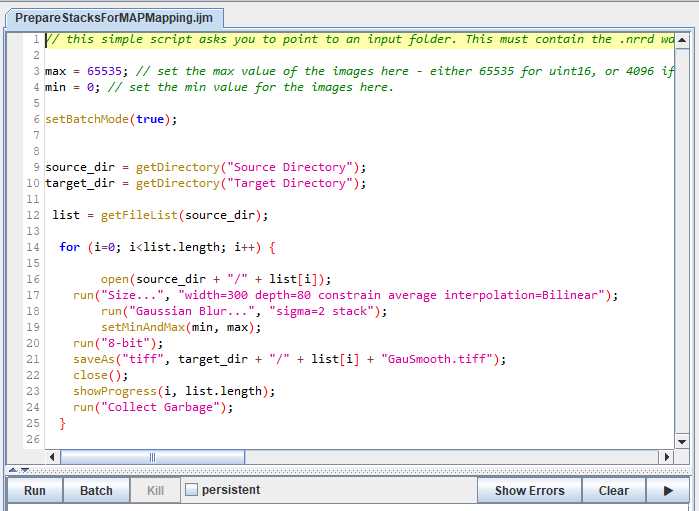Click the "Target Directory" string on line 10
Screen dimensions: 699x511
pyautogui.click(x=290, y=184)
